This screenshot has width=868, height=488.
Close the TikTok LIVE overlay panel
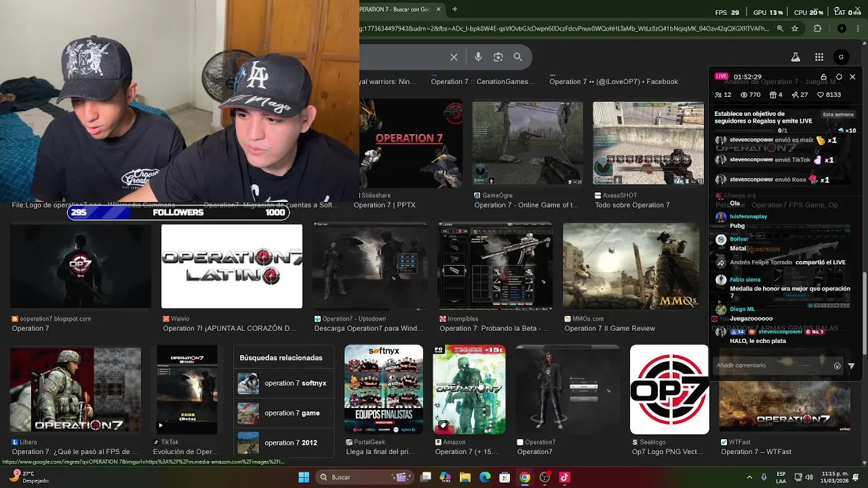[852, 77]
